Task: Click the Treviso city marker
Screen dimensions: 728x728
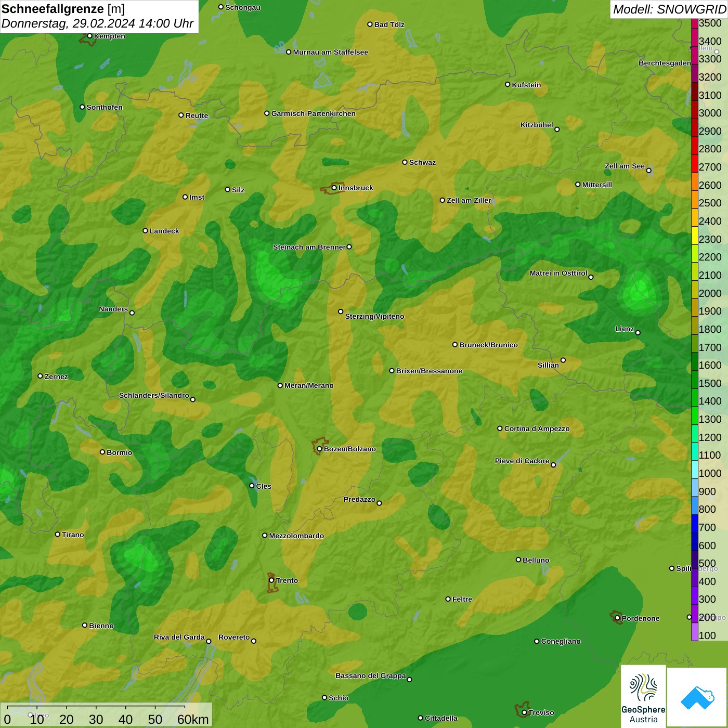Action: coord(524,712)
